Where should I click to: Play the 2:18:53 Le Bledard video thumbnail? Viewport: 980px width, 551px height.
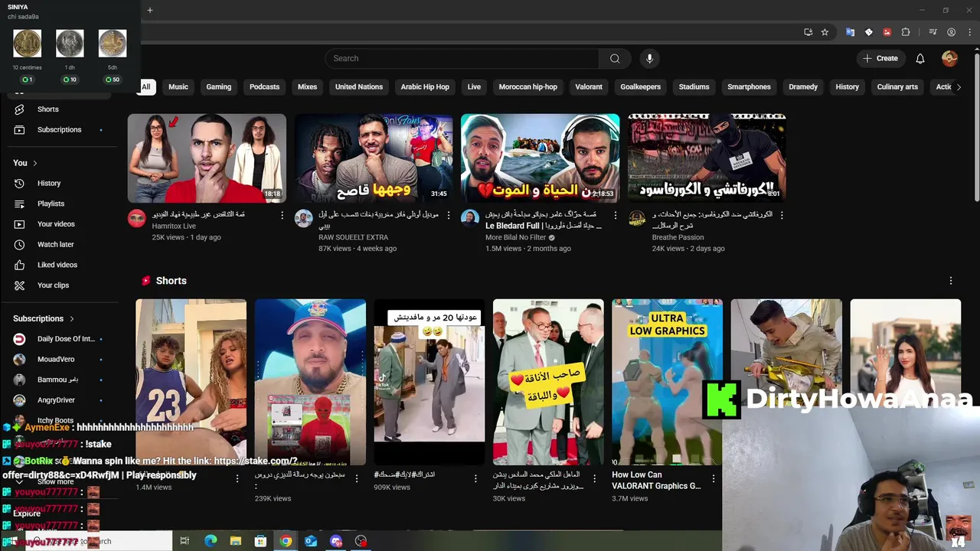[x=540, y=158]
